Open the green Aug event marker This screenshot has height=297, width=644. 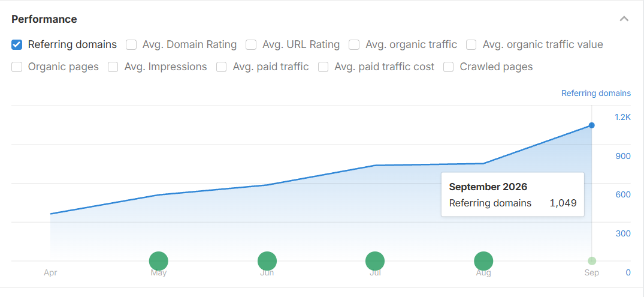483,261
